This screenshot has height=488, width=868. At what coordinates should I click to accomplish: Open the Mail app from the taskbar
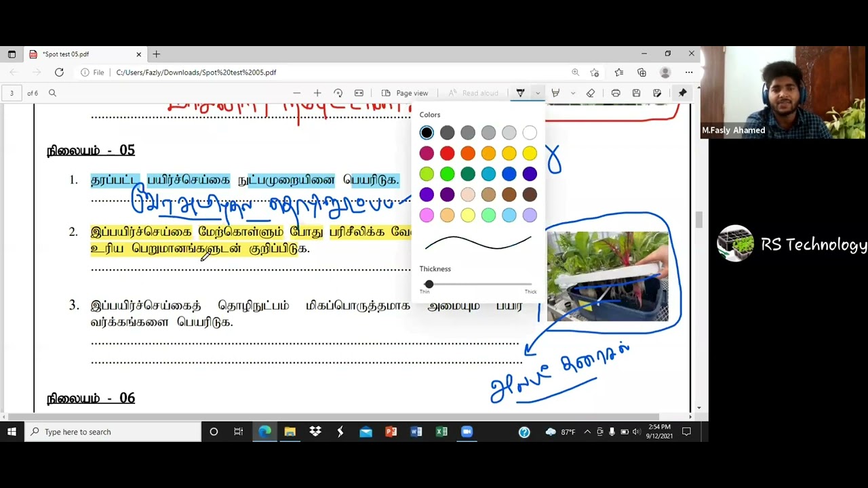366,432
